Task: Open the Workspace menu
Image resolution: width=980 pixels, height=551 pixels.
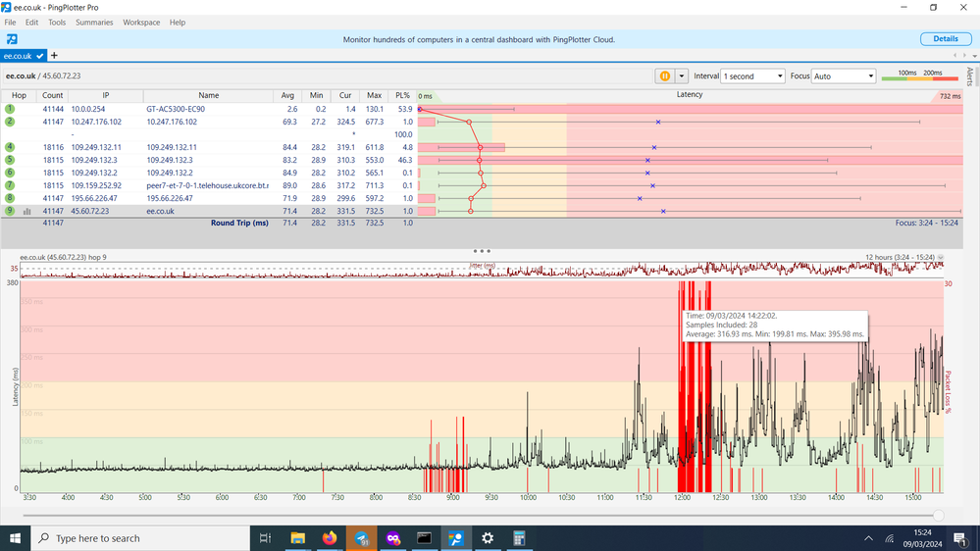Action: [x=141, y=23]
